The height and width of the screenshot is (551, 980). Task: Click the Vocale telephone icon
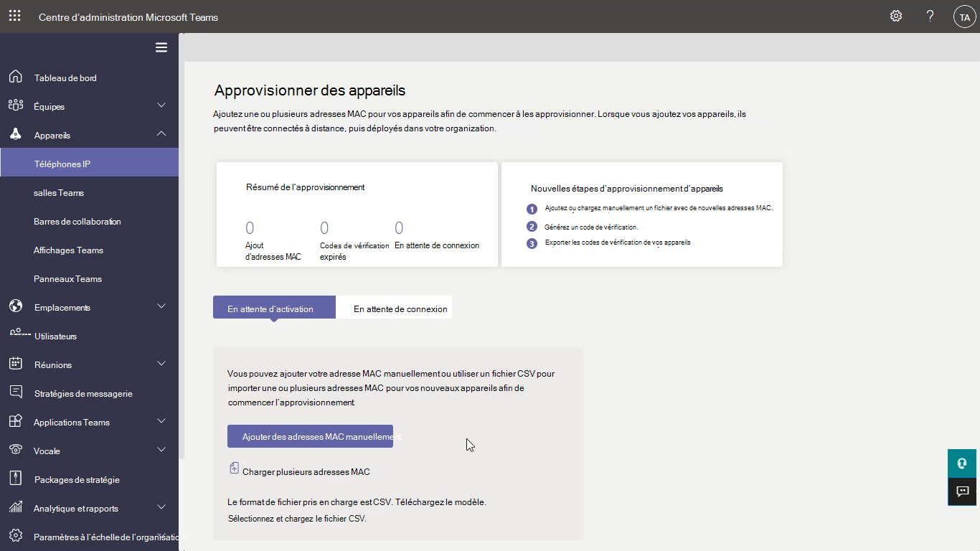[15, 450]
